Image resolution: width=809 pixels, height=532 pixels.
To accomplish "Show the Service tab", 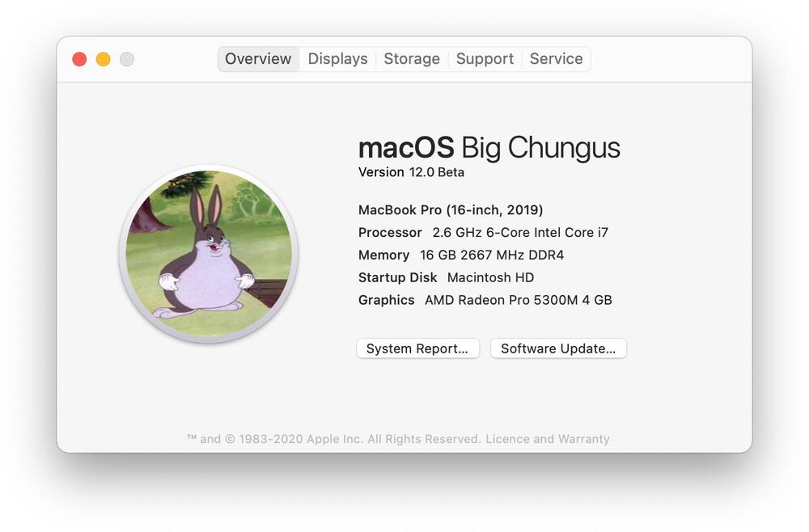I will click(x=556, y=59).
